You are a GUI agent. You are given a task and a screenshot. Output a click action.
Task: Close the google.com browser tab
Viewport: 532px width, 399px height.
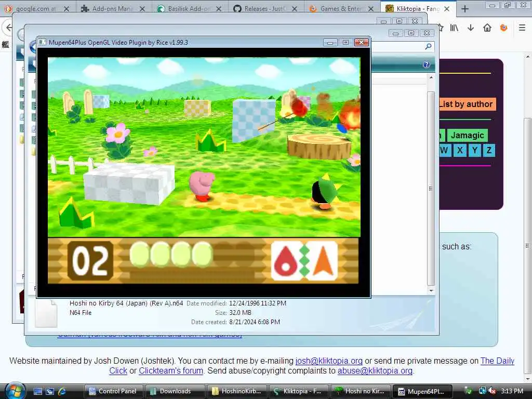coord(67,9)
